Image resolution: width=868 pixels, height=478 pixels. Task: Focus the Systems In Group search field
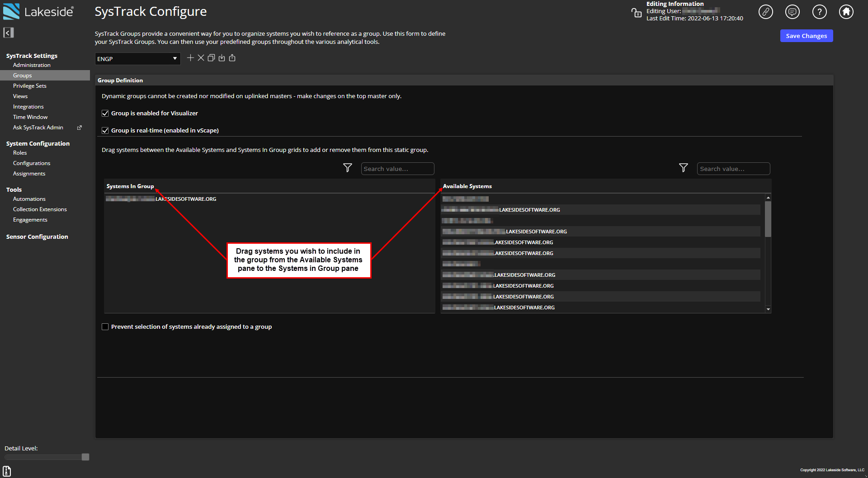[398, 169]
